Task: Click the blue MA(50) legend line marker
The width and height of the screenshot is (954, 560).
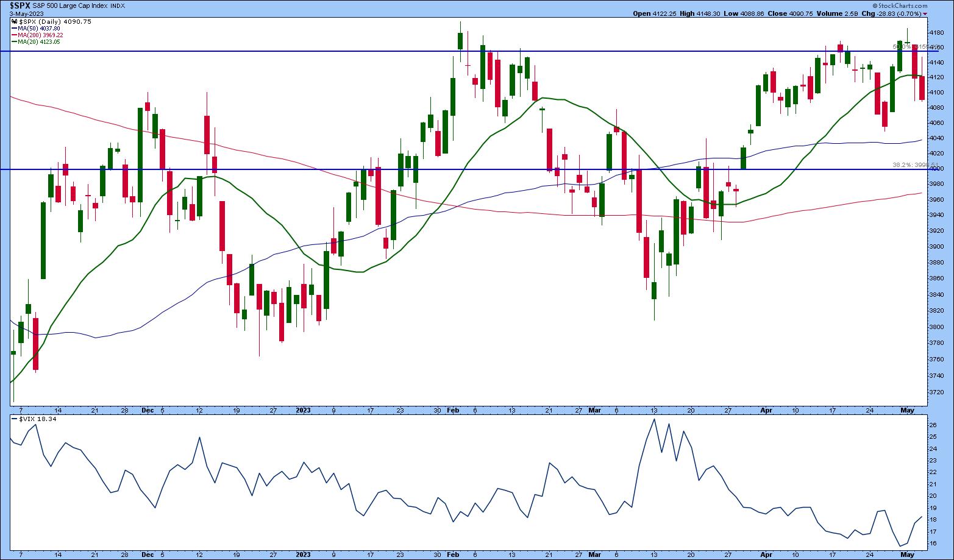Action: (14, 28)
